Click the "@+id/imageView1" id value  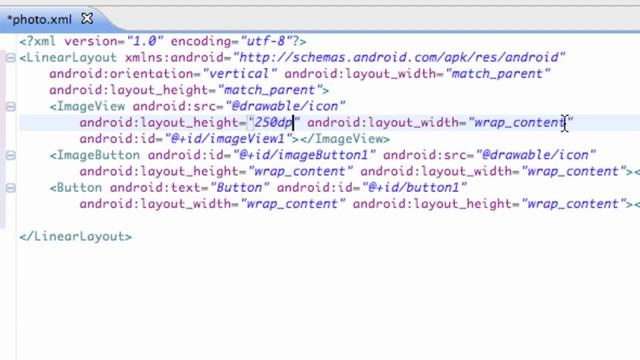click(231, 139)
